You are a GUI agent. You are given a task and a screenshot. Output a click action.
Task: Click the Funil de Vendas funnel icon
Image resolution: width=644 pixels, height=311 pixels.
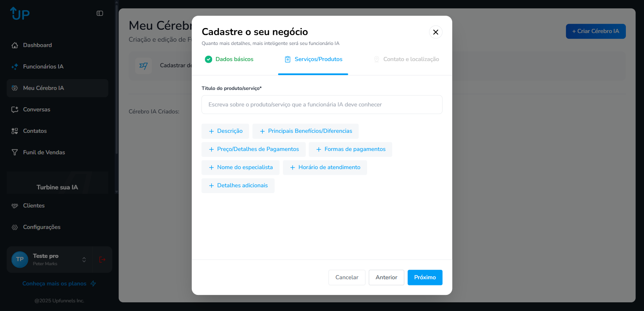click(x=15, y=152)
